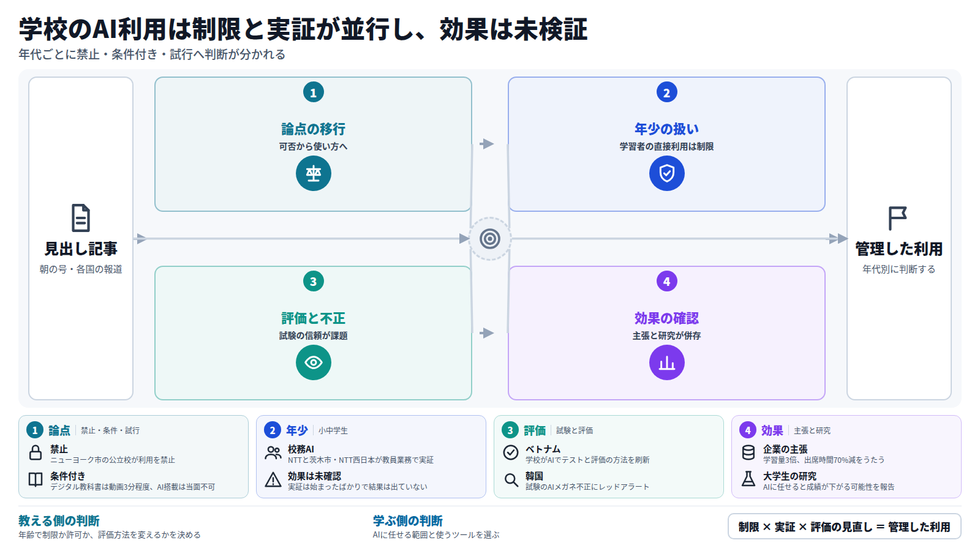Click the 見出し記事 label
The height and width of the screenshot is (551, 980).
pyautogui.click(x=81, y=249)
